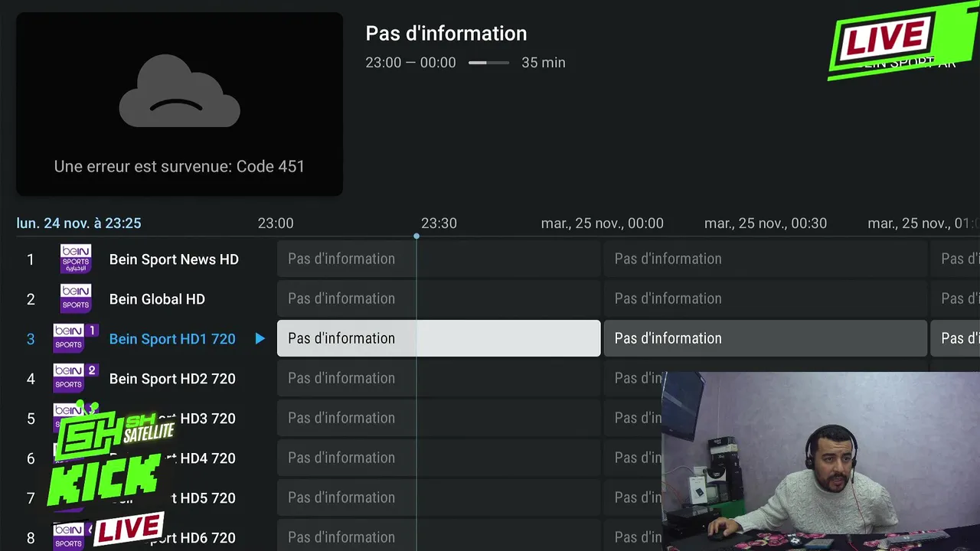980x551 pixels.
Task: Open the 23:00 program on Bein Sport HD5
Action: 439,497
